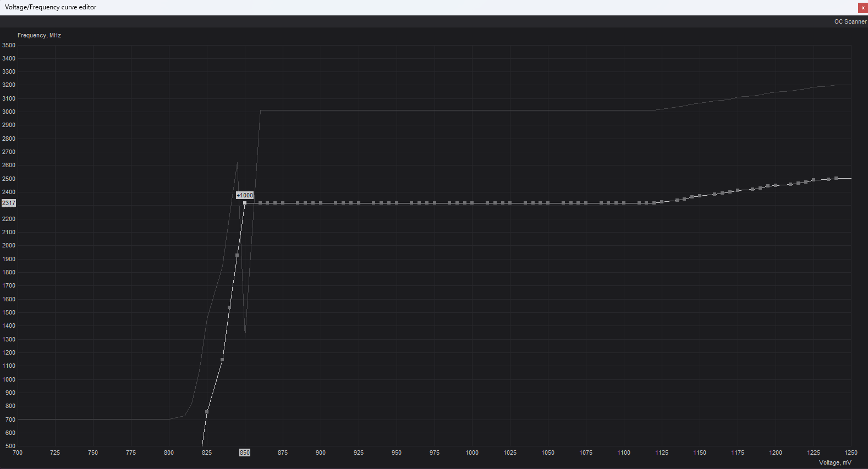Select the curve point at 1225 mV
This screenshot has width=868, height=469.
tap(814, 180)
